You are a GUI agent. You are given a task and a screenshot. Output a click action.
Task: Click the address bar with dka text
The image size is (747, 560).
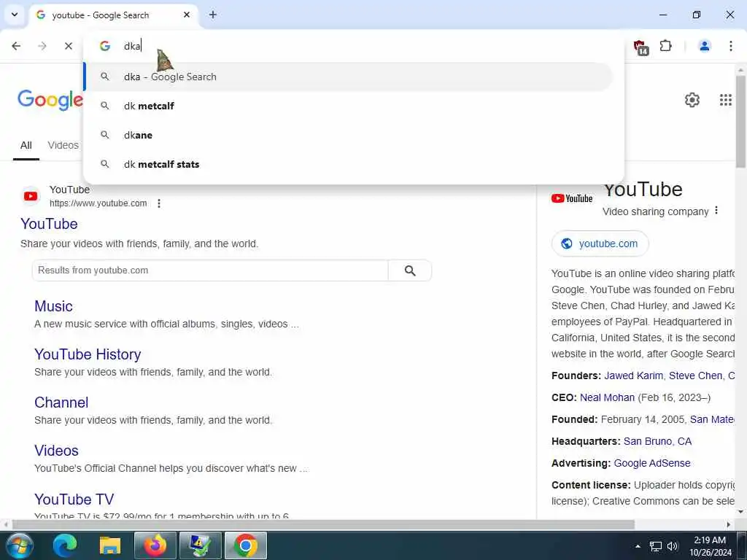[x=352, y=46]
